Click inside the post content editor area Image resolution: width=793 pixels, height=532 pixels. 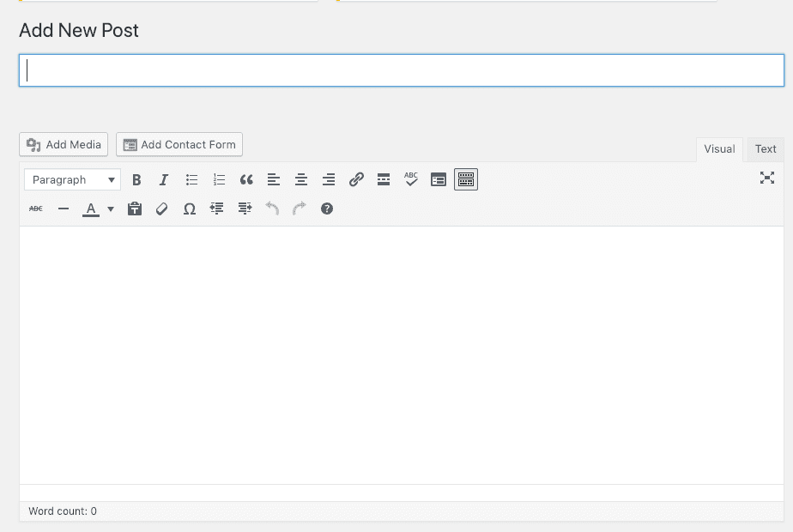click(402, 355)
